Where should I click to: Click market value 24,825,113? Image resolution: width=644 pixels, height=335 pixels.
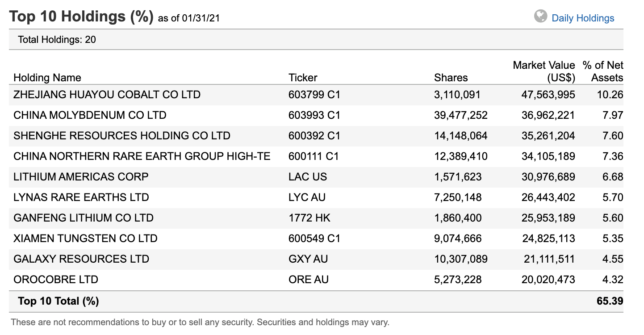(x=549, y=239)
